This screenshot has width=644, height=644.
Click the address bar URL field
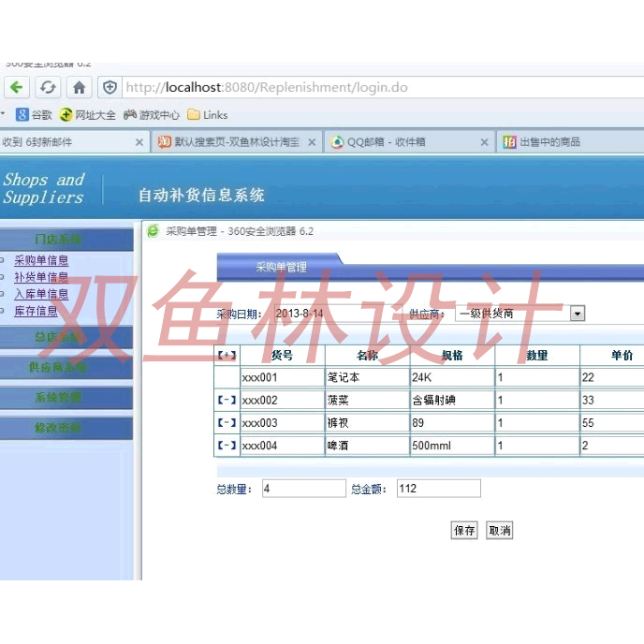pyautogui.click(x=382, y=87)
